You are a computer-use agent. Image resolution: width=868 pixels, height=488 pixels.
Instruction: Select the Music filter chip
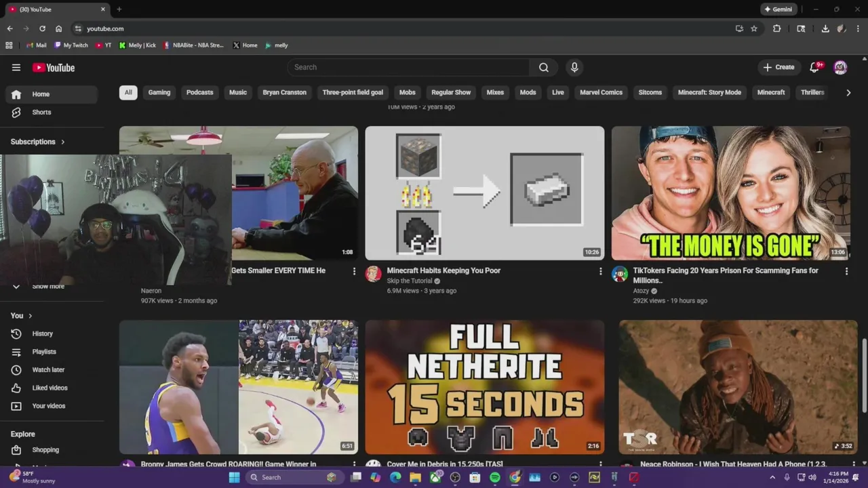(238, 92)
